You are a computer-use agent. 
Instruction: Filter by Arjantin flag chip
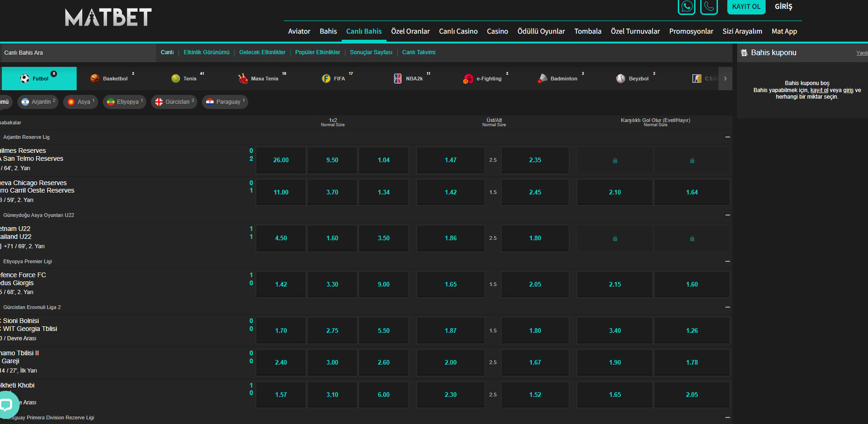point(38,102)
